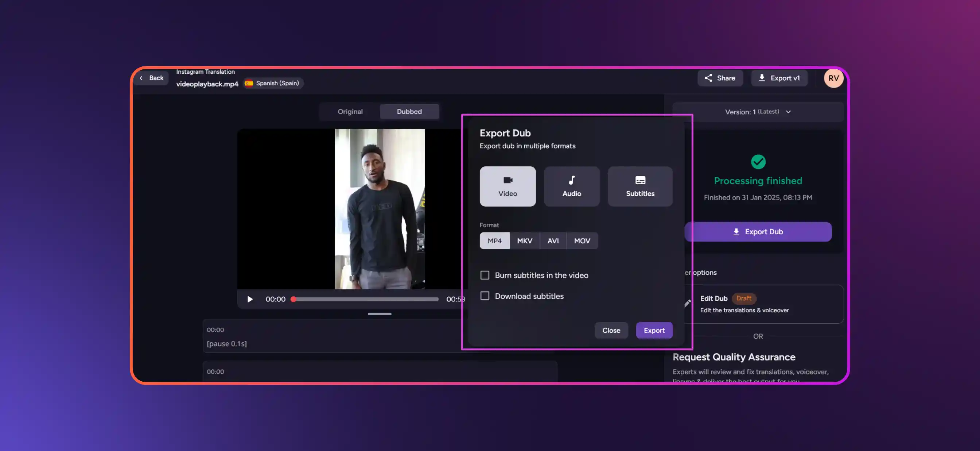Open the Version: 1 (Latest) dropdown

[758, 112]
